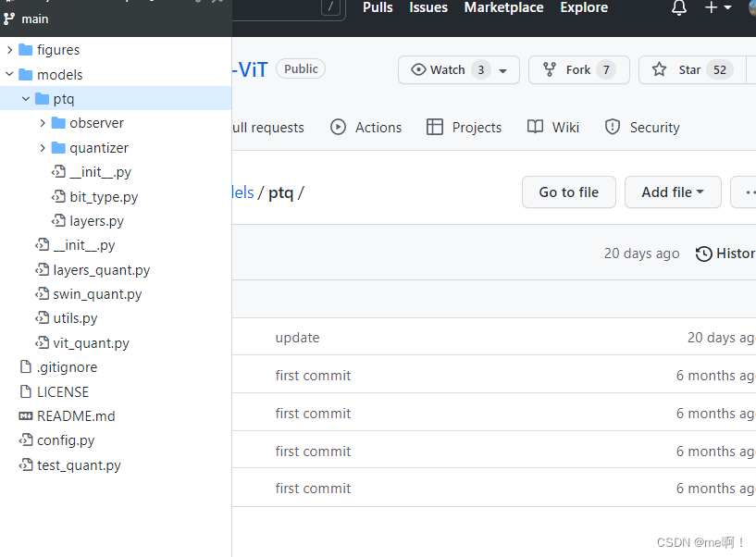Viewport: 756px width, 557px height.
Task: Open README.md file
Action: (76, 416)
